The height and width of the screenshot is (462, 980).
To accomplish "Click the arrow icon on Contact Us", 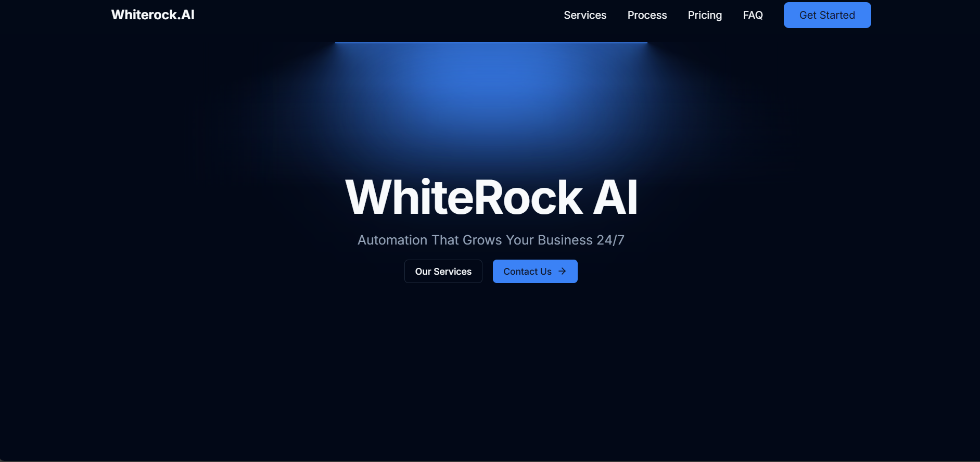I will click(562, 271).
